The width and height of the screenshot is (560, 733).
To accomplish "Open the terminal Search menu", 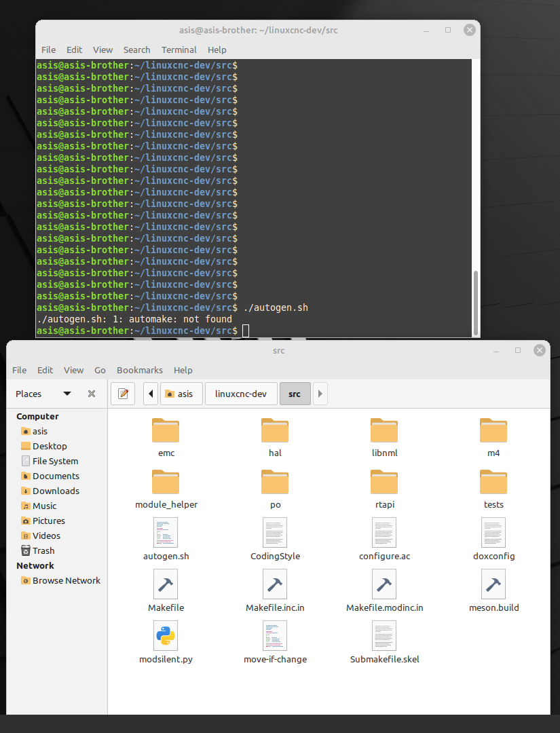I will (137, 50).
